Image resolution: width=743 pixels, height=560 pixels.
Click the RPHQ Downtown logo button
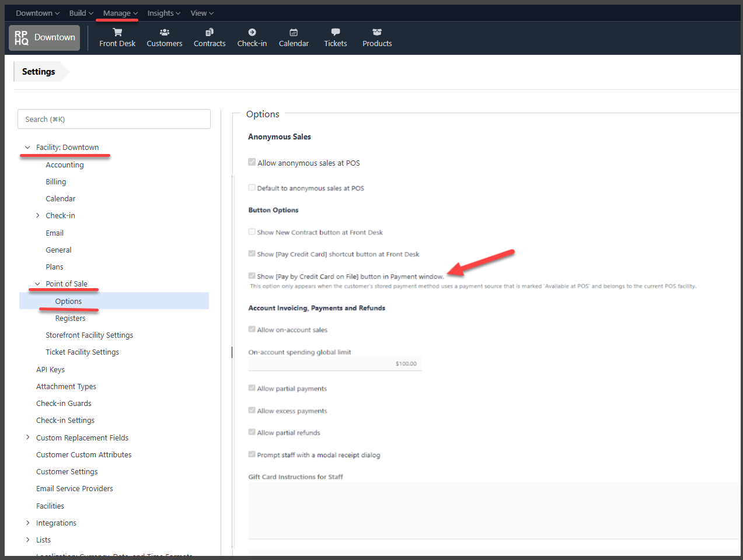45,38
